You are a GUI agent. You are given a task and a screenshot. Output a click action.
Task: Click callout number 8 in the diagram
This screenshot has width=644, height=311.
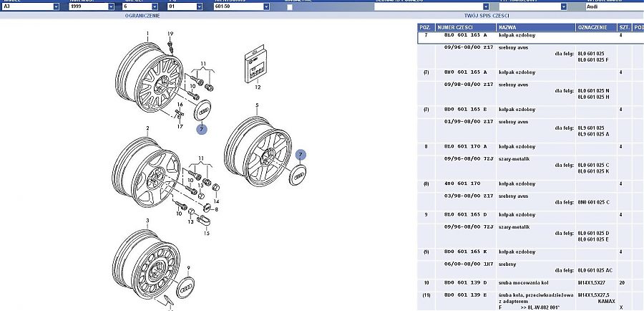(x=216, y=209)
